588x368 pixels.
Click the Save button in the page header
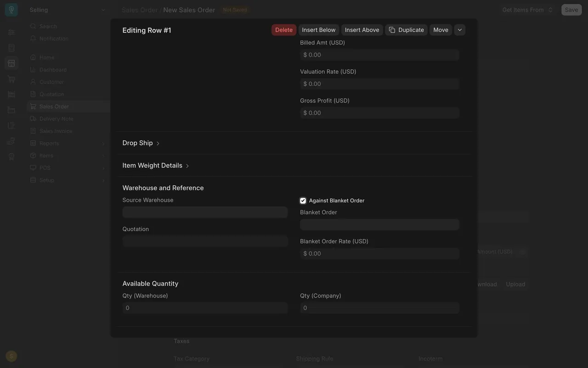point(571,10)
